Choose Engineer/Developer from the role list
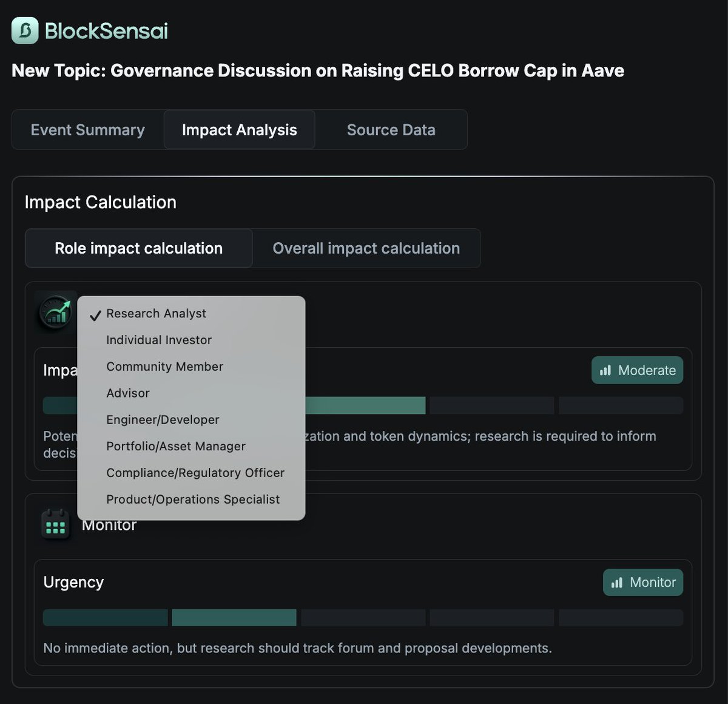This screenshot has height=704, width=728. (x=191, y=420)
